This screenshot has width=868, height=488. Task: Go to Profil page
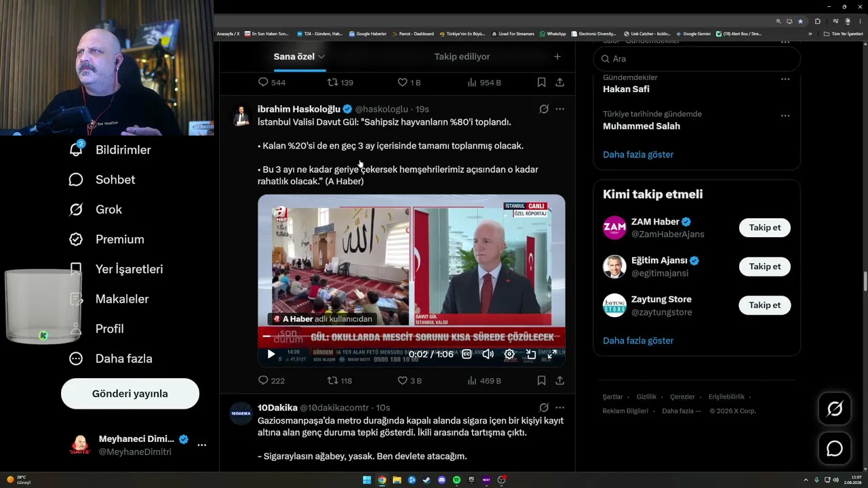point(96,329)
